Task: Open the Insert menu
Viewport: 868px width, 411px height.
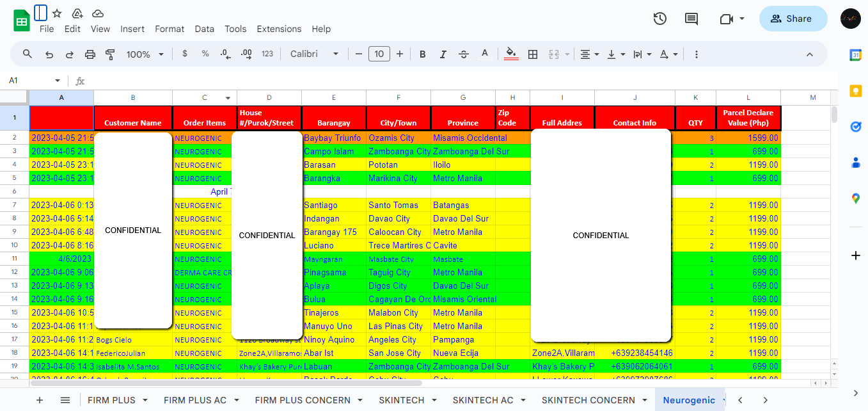Action: (132, 29)
